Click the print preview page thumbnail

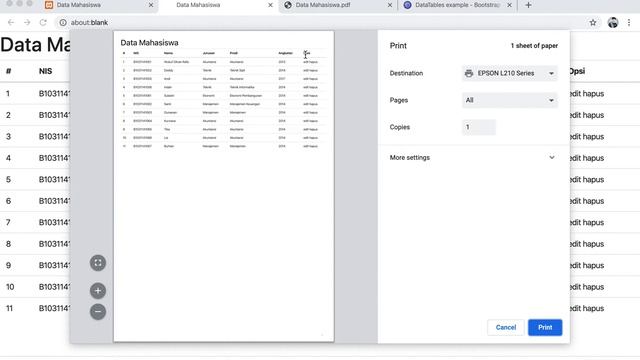(x=224, y=186)
